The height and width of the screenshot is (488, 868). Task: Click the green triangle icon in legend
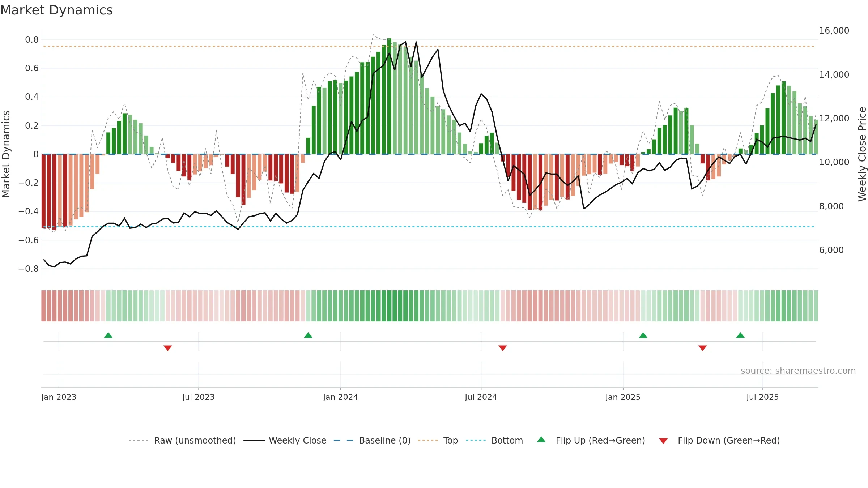(x=541, y=440)
